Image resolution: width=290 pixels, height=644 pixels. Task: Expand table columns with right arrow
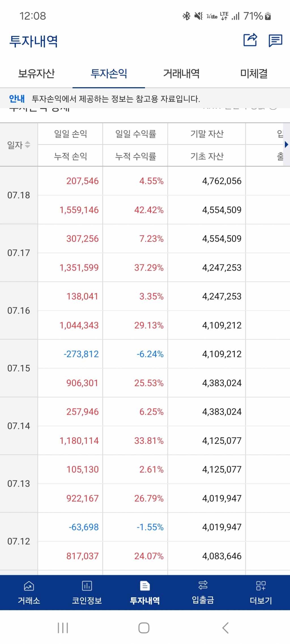[x=286, y=145]
